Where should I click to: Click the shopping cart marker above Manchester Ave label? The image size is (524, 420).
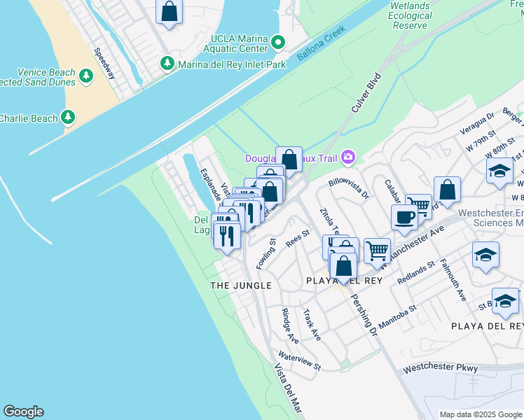[421, 205]
